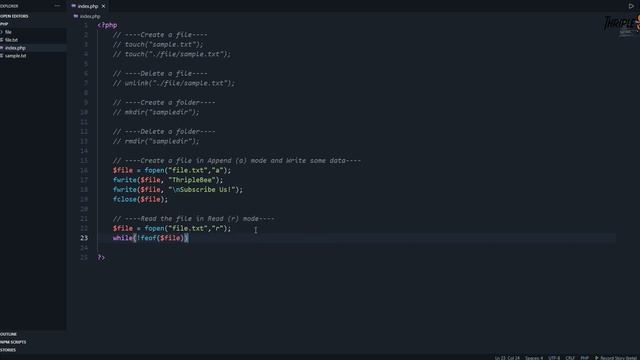Place cursor in 'Create a file' comment
Screen dimensions: 640x360
pos(160,35)
